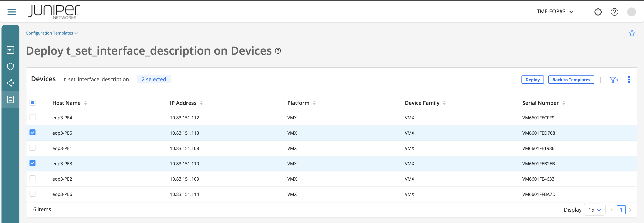The image size is (644, 223).
Task: Click the Deploy button
Action: pyautogui.click(x=532, y=80)
